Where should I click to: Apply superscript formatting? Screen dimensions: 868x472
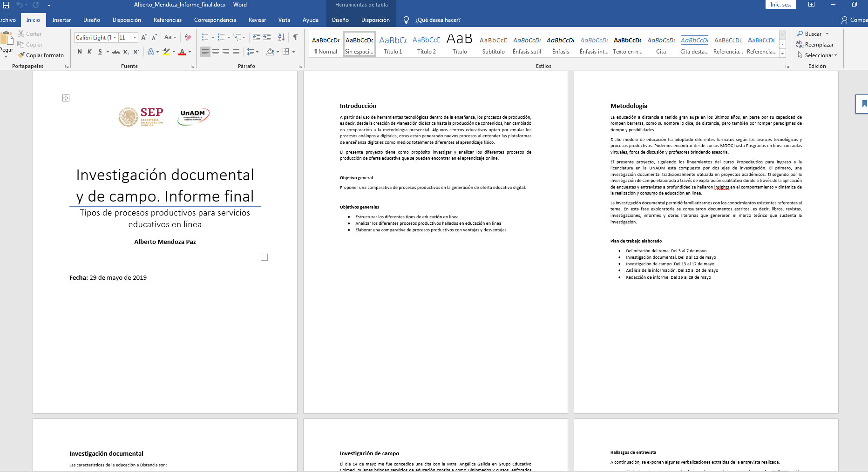tap(136, 52)
